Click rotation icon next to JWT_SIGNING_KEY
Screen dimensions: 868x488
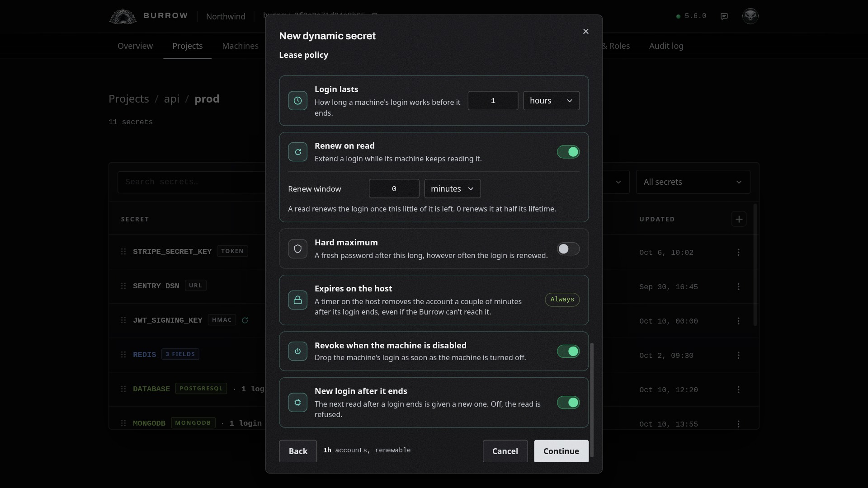coord(245,320)
